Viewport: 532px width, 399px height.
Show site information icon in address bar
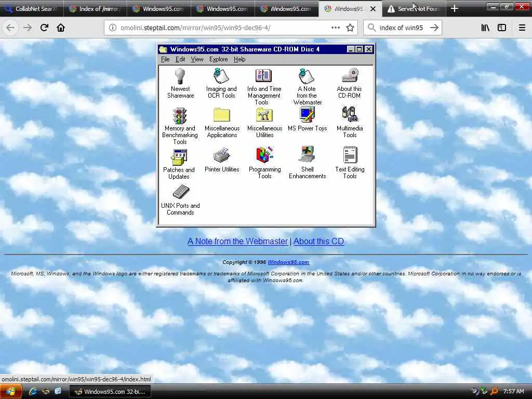[x=113, y=28]
